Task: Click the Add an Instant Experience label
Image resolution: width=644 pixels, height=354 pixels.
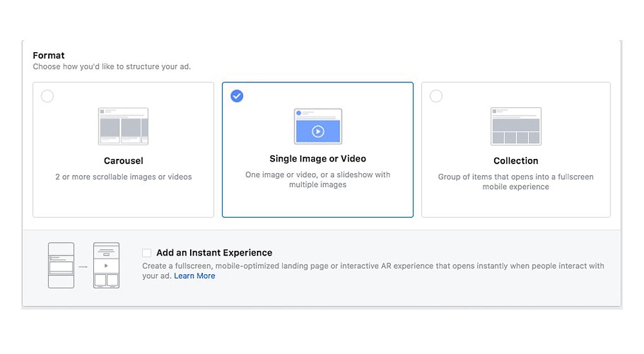Action: click(214, 253)
